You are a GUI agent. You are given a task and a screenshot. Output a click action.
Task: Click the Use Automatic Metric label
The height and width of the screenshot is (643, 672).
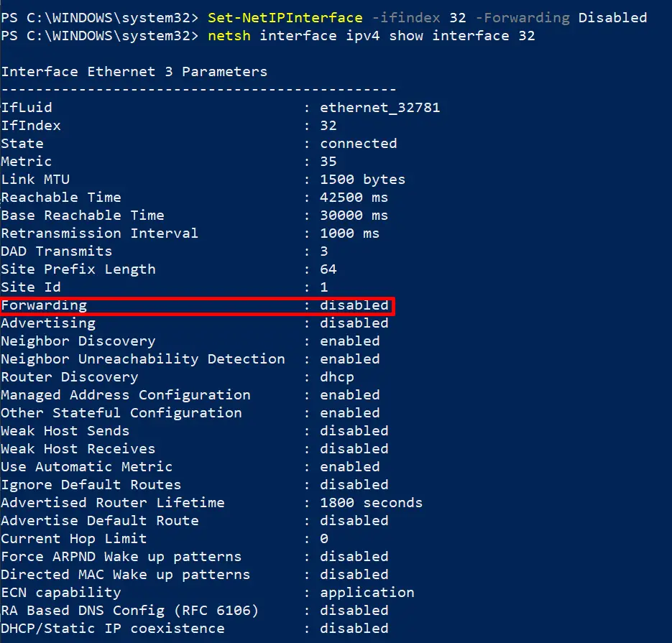click(86, 467)
